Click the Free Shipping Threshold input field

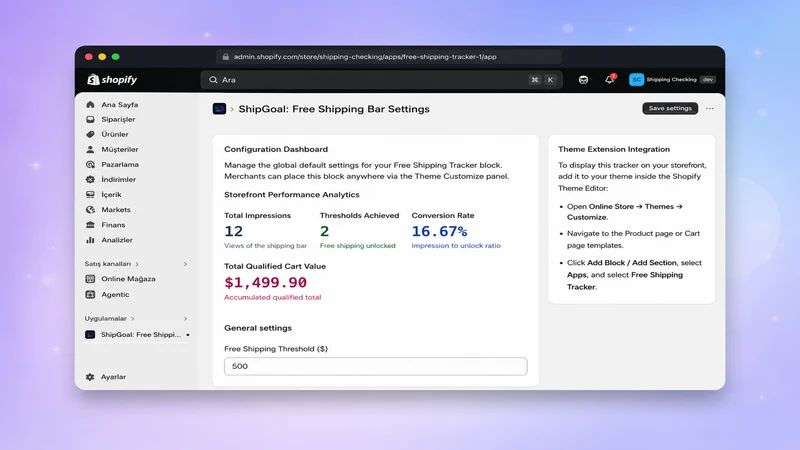pyautogui.click(x=376, y=366)
